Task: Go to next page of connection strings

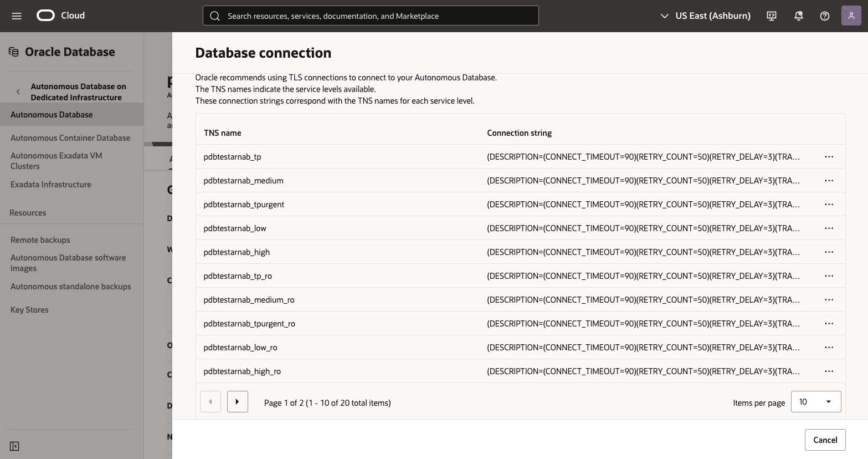Action: [237, 401]
